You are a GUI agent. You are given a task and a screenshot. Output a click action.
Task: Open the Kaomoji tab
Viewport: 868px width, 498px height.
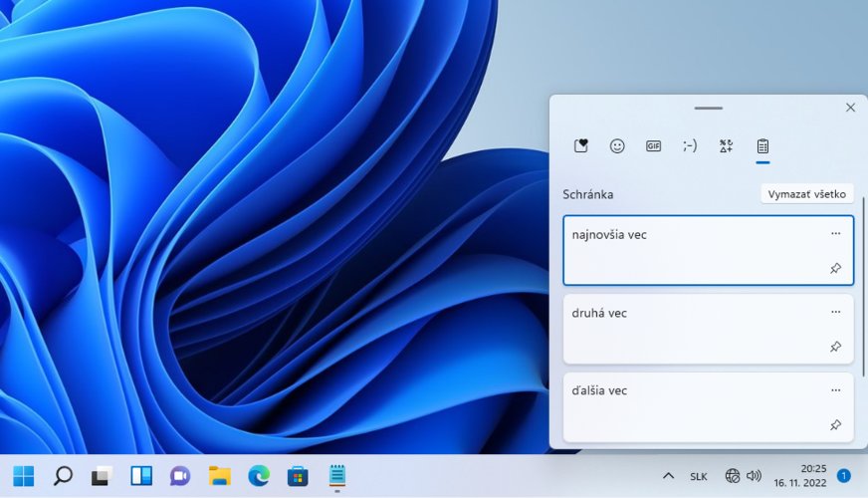click(x=690, y=146)
